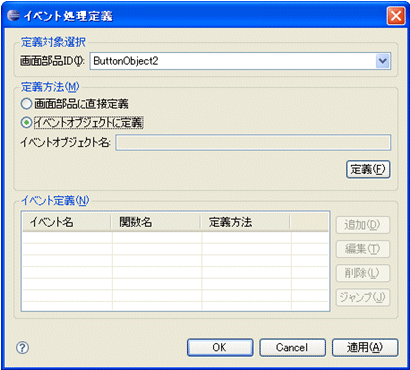Viewport: 410px width, 370px height.
Task: Open the 画面部品ID dropdown arrow
Action: (383, 61)
